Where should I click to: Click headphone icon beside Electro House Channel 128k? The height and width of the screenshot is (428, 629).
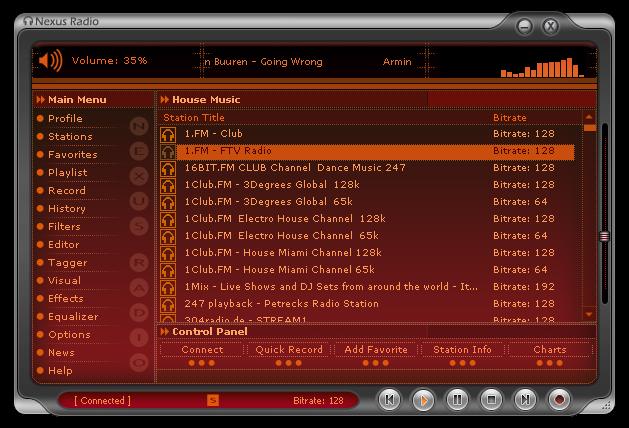(168, 219)
